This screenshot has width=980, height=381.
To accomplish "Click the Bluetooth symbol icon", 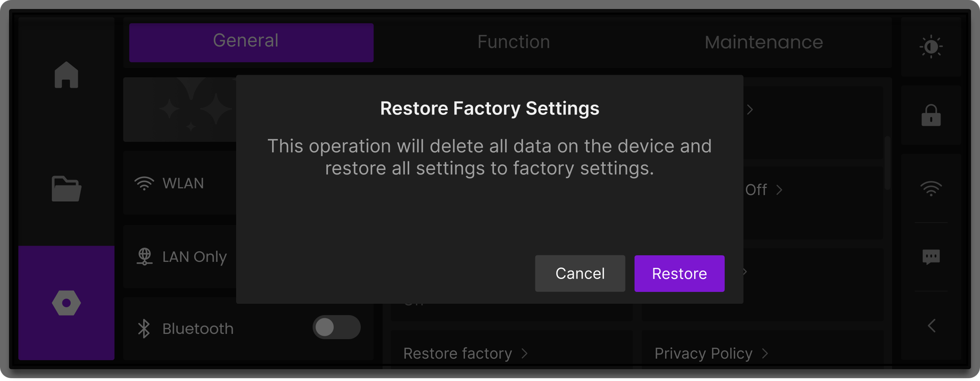I will coord(144,329).
